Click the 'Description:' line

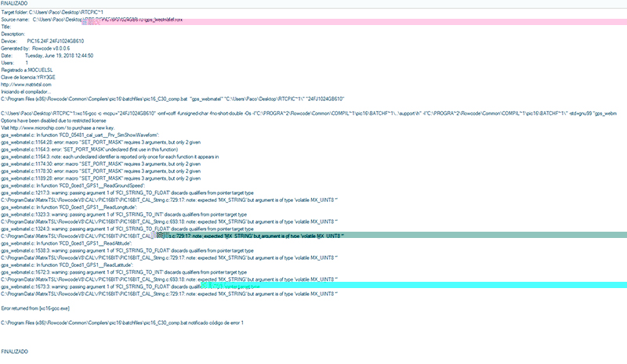pyautogui.click(x=13, y=34)
